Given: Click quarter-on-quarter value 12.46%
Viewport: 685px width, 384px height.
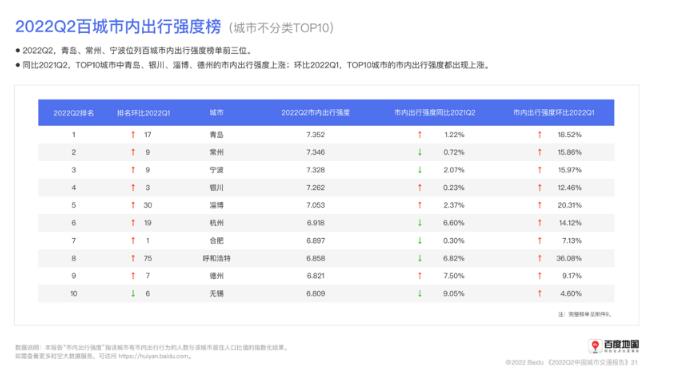Looking at the screenshot, I should click(x=569, y=187).
